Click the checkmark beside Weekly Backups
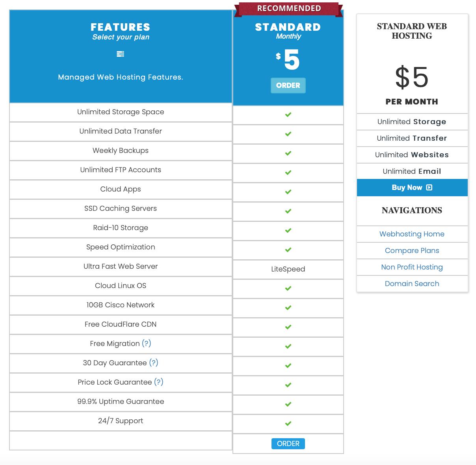476x465 pixels. pos(288,153)
